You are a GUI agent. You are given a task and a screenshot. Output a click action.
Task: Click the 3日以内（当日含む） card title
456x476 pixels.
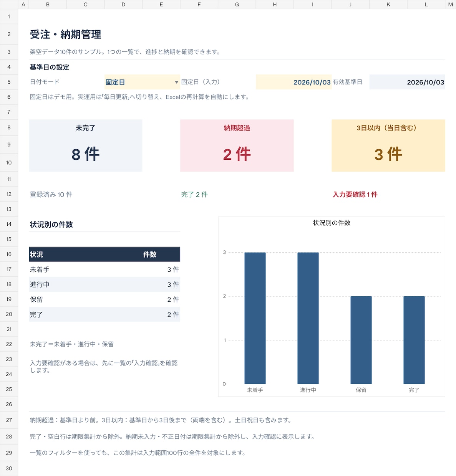point(388,128)
